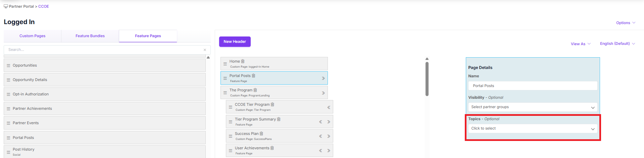Click trash icon beside CCOE Tier Program
Image resolution: width=644 pixels, height=158 pixels.
(272, 104)
